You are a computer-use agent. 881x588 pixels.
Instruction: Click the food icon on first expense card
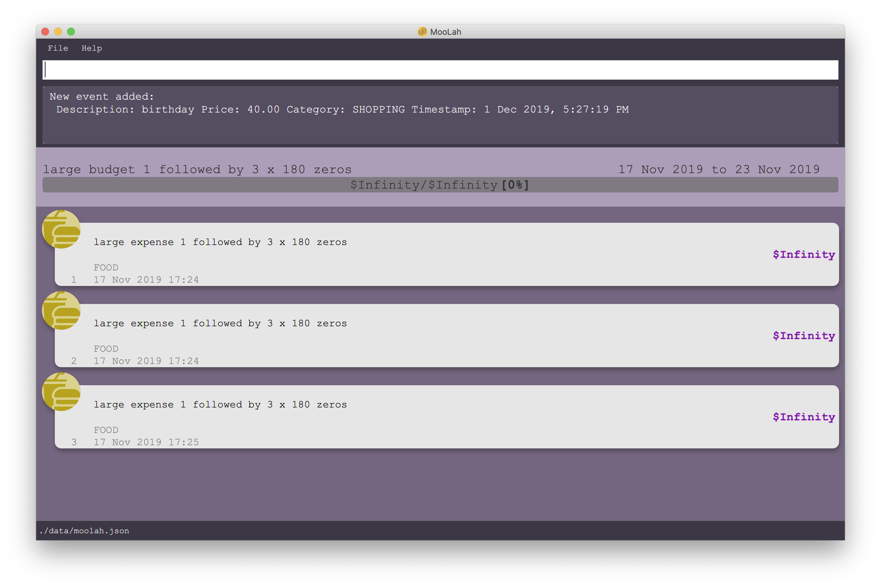click(61, 229)
